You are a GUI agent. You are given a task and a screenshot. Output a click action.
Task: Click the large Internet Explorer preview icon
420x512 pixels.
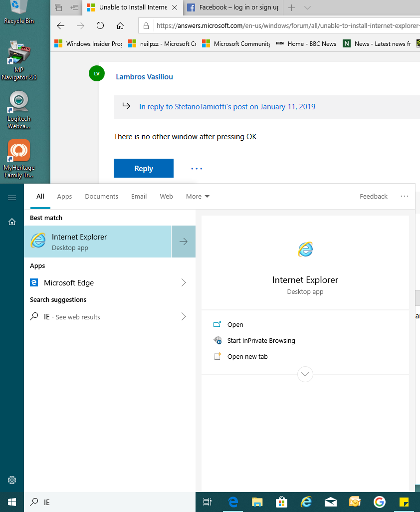click(x=305, y=249)
